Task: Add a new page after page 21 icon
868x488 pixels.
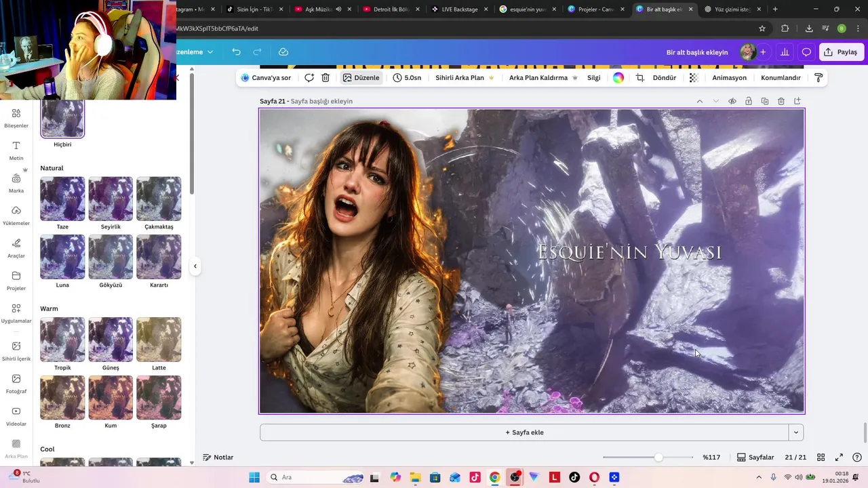Action: point(797,101)
